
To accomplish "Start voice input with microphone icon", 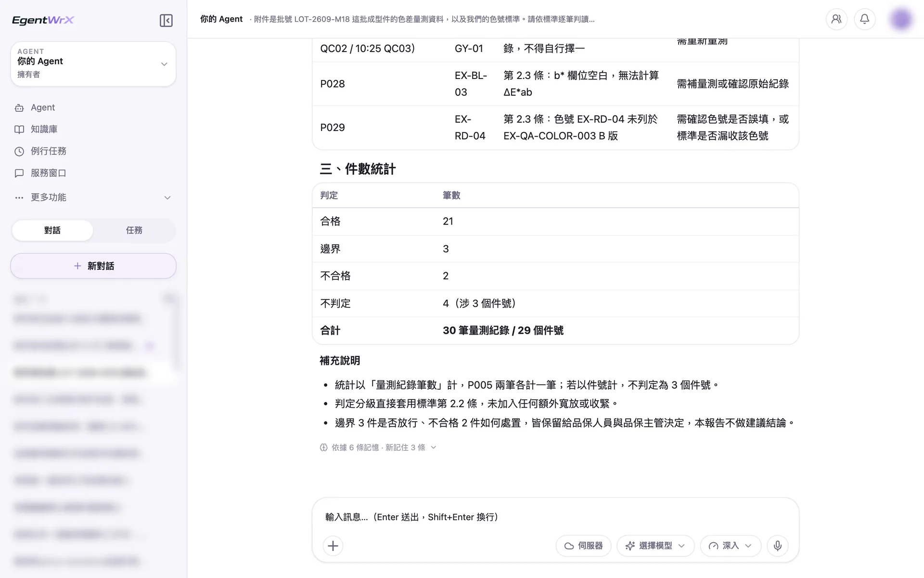I will click(x=778, y=546).
